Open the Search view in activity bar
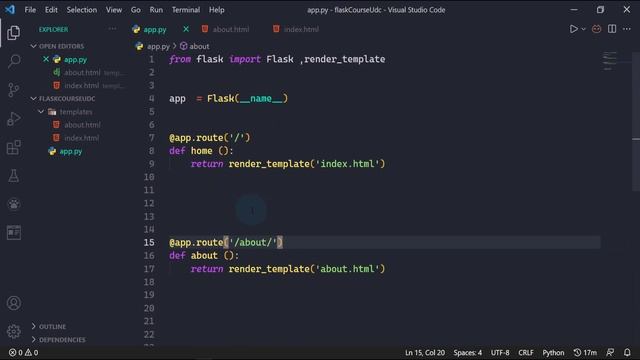This screenshot has height=360, width=640. coord(13,61)
